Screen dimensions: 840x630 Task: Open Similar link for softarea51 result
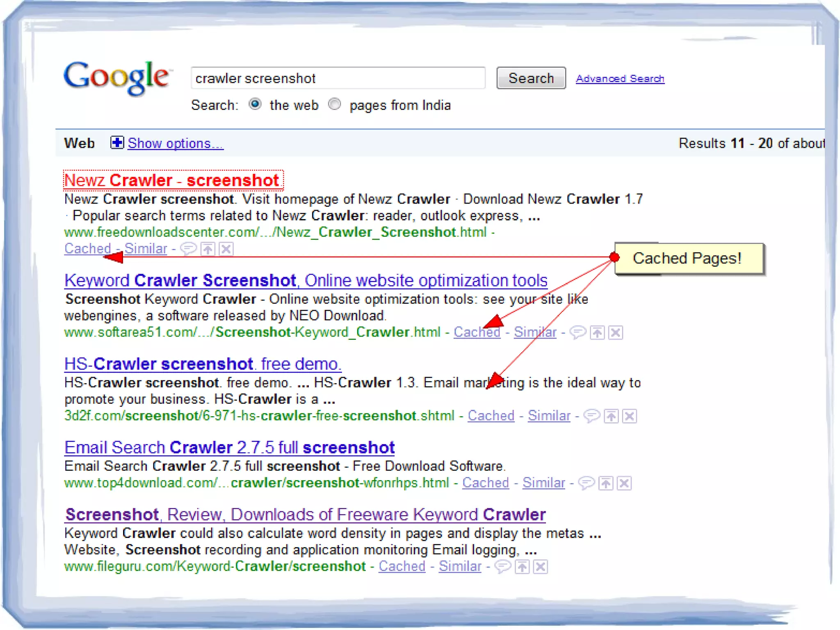[535, 332]
